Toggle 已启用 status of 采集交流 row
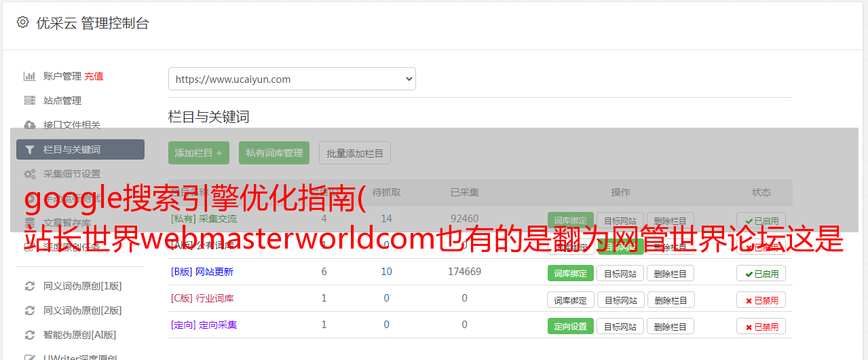Screen dimensions: 868x360 coord(761,221)
